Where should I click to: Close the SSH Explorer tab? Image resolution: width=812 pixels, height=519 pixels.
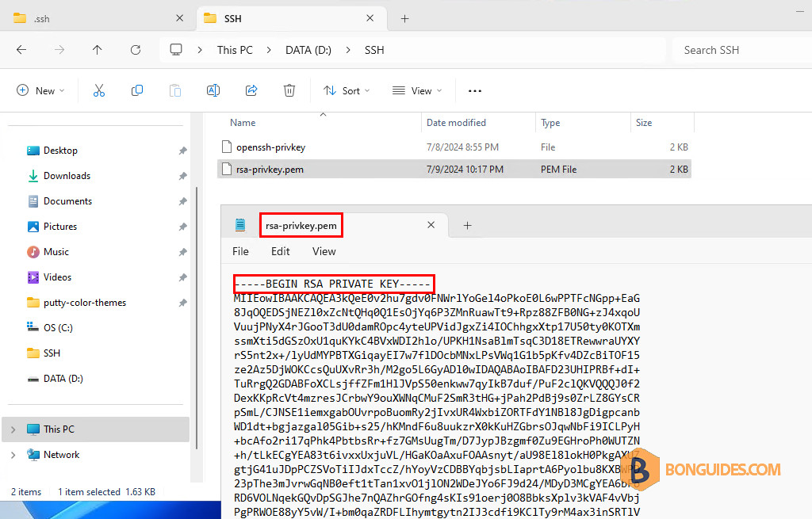pyautogui.click(x=370, y=18)
